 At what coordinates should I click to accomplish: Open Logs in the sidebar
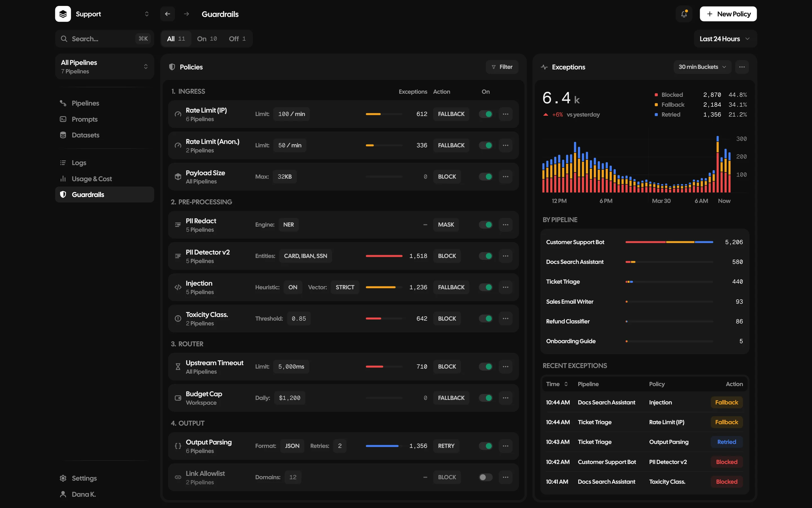(104, 163)
